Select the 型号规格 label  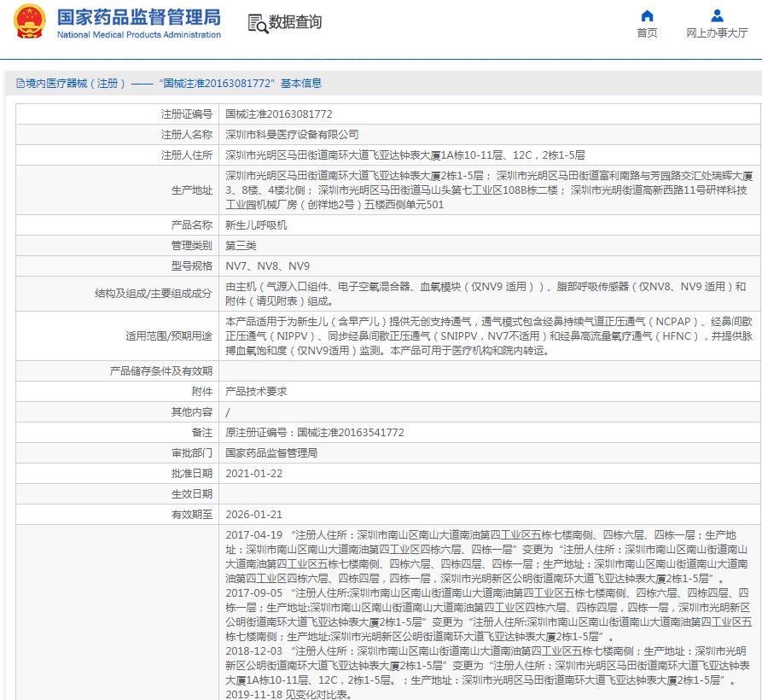click(192, 265)
